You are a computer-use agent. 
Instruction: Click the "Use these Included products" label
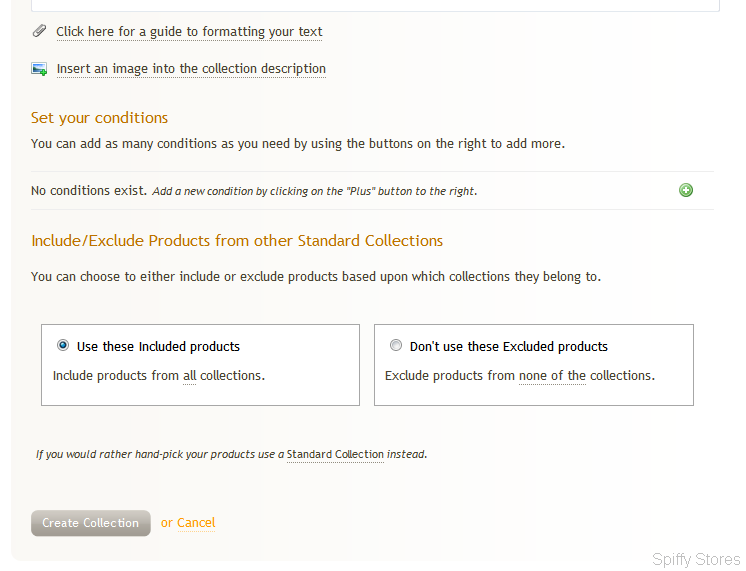[x=158, y=346]
